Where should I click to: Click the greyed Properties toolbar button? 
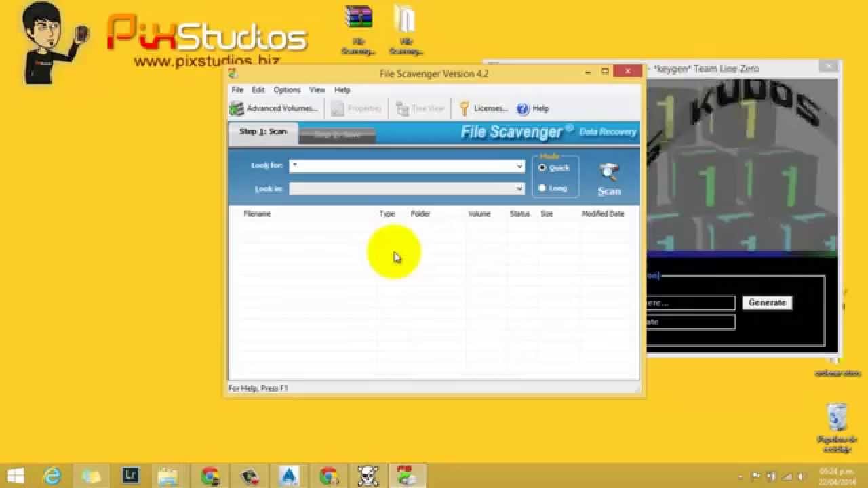[357, 108]
